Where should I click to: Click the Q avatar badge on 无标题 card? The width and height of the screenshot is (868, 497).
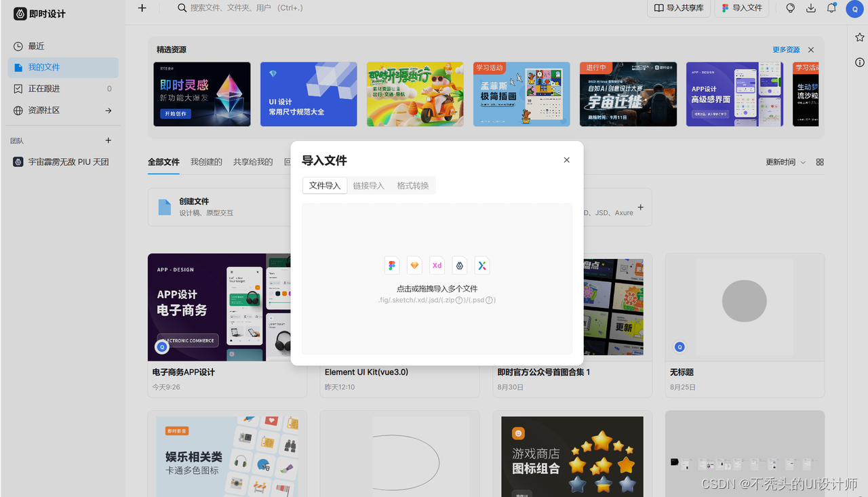[x=679, y=347]
